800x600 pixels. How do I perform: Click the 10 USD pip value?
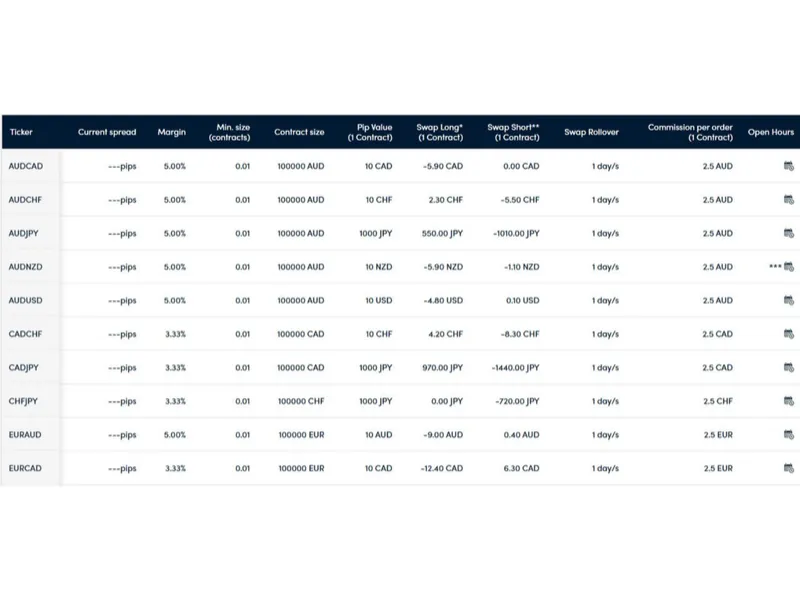click(x=379, y=301)
